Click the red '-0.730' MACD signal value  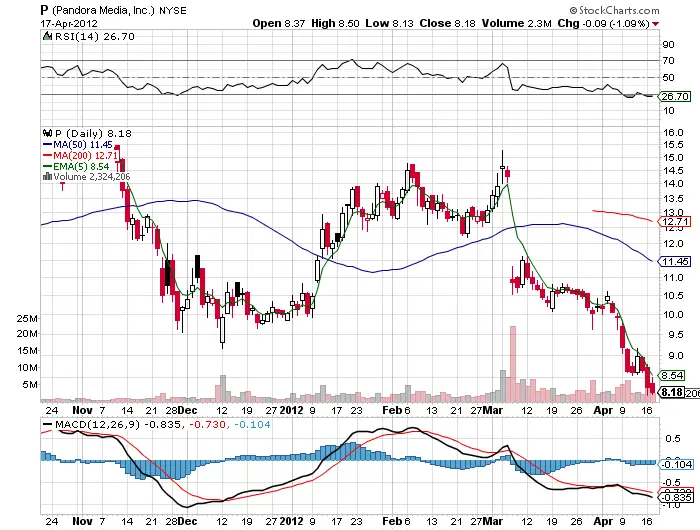point(208,425)
